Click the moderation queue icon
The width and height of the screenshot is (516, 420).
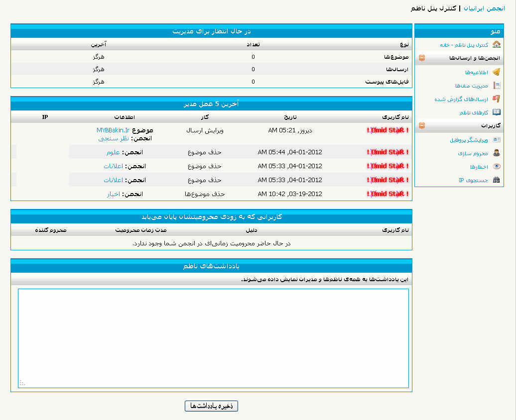coord(497,86)
